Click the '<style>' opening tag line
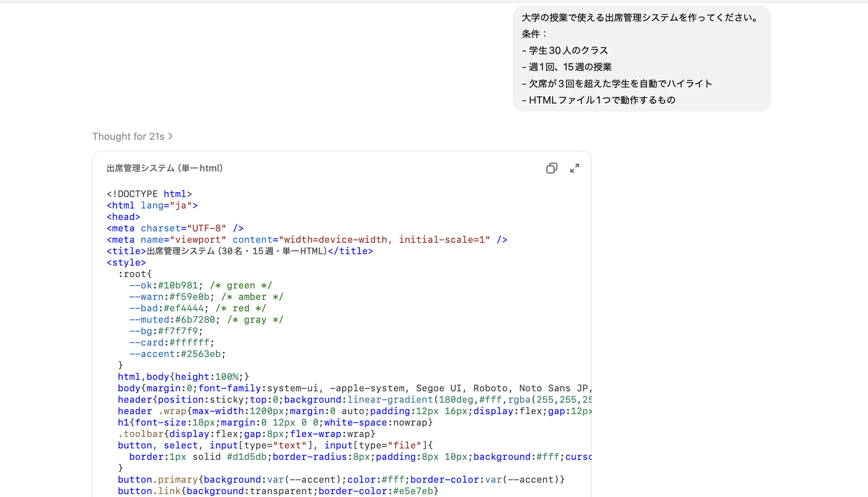868x497 pixels. tap(126, 262)
